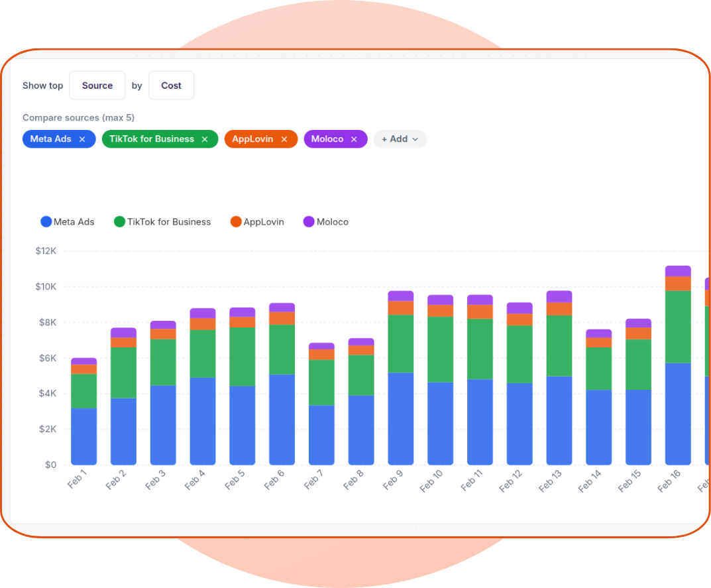Open the Cost metric selector
The height and width of the screenshot is (588, 711).
pyautogui.click(x=171, y=85)
